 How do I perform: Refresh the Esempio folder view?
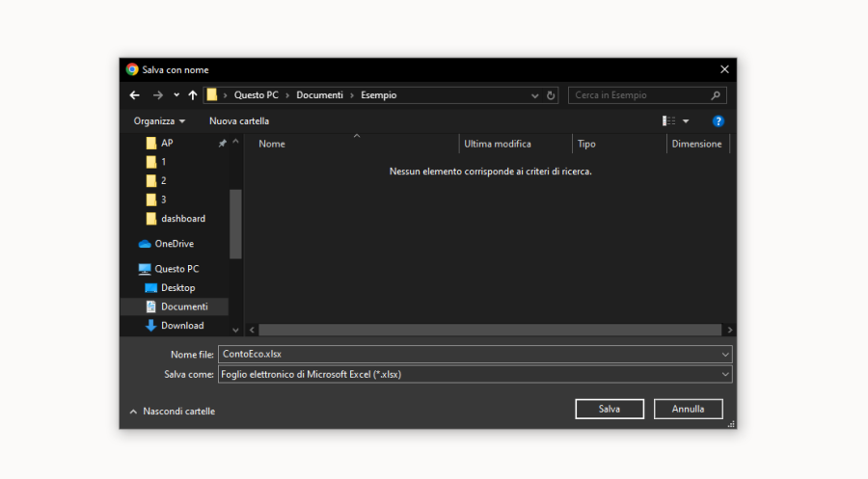coord(552,95)
